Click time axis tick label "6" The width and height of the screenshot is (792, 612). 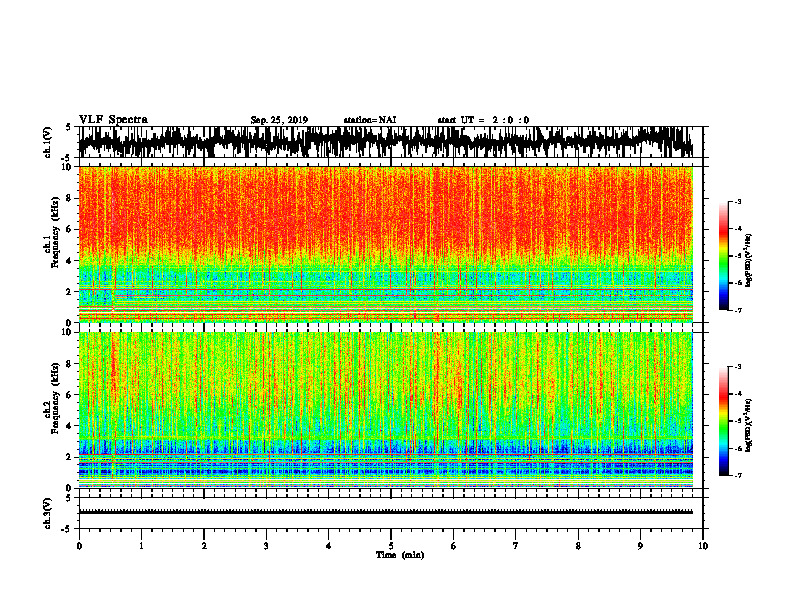click(x=454, y=546)
